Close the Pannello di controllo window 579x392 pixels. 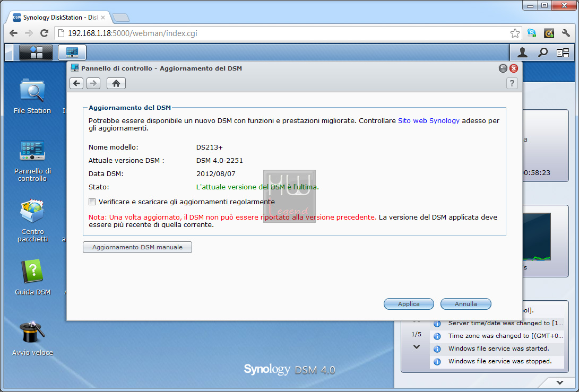514,68
